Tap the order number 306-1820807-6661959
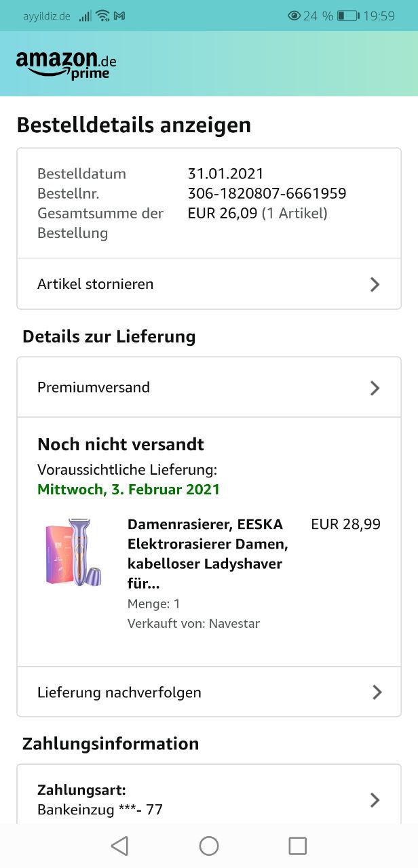This screenshot has width=418, height=868. coord(267,194)
